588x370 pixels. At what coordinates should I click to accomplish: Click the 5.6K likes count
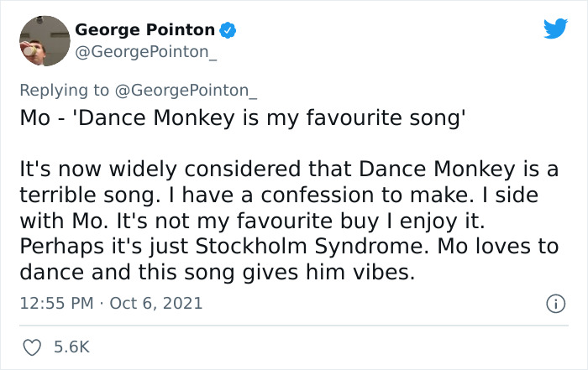(x=73, y=347)
